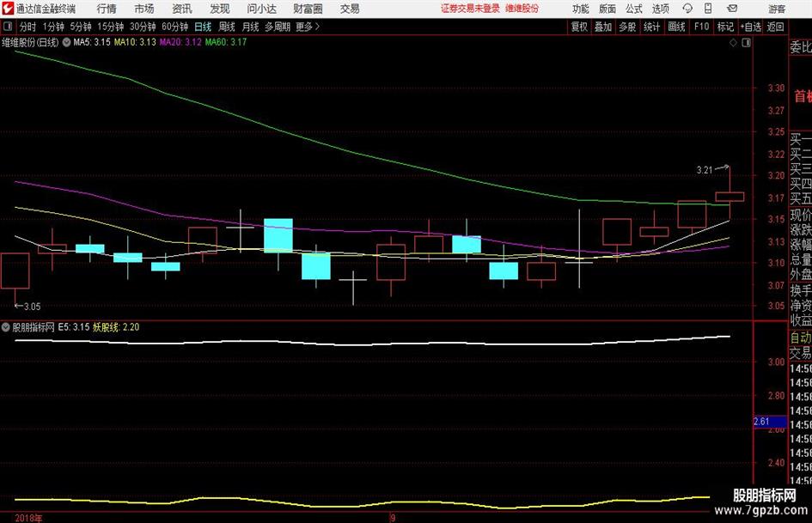Toggle the left panel icon beside 分时

[8, 27]
